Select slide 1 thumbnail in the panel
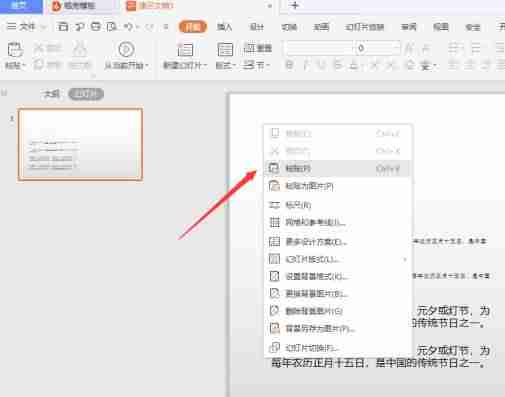Image resolution: width=505 pixels, height=397 pixels. pos(80,144)
